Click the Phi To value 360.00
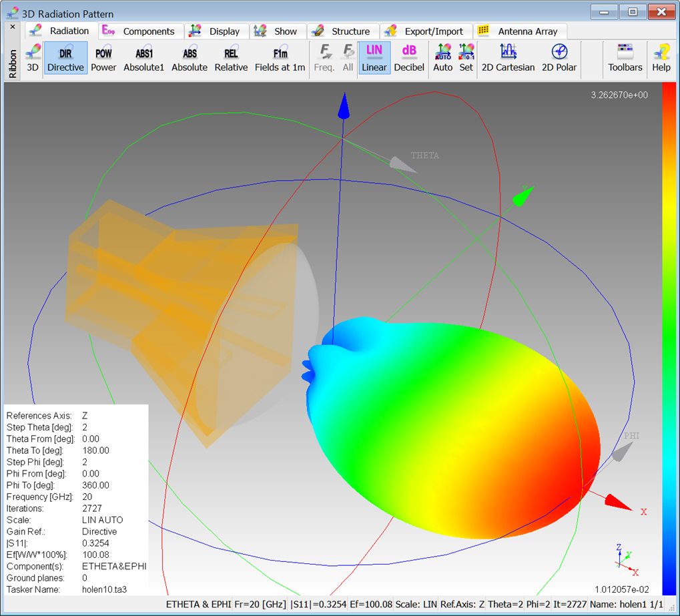The height and width of the screenshot is (616, 680). (95, 485)
